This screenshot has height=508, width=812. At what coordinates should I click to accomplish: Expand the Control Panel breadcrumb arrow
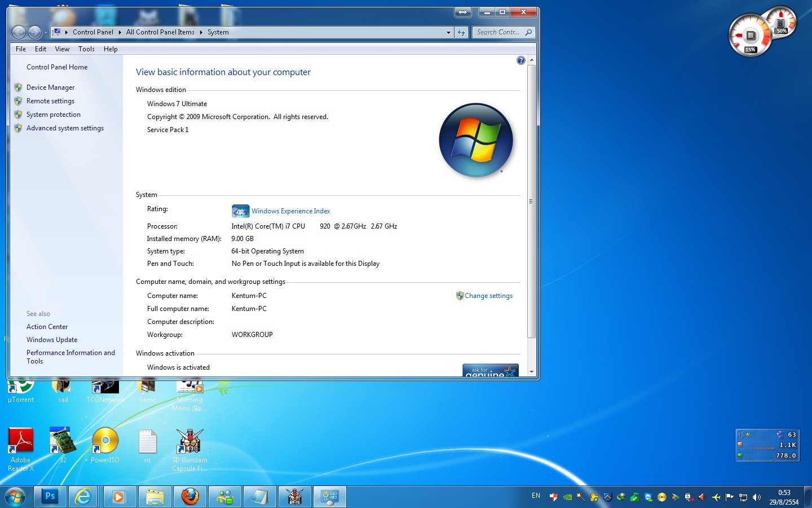120,32
